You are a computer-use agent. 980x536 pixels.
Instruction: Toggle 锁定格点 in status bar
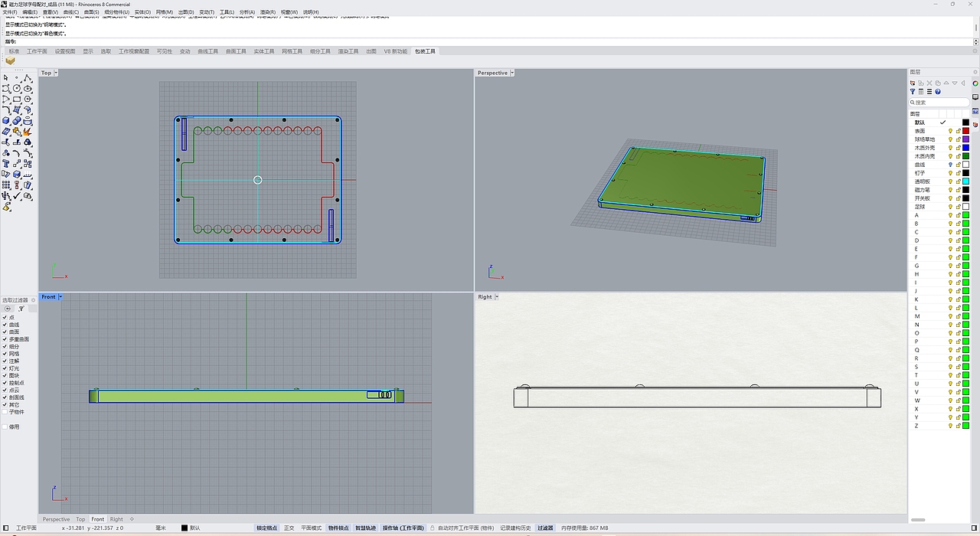click(267, 528)
